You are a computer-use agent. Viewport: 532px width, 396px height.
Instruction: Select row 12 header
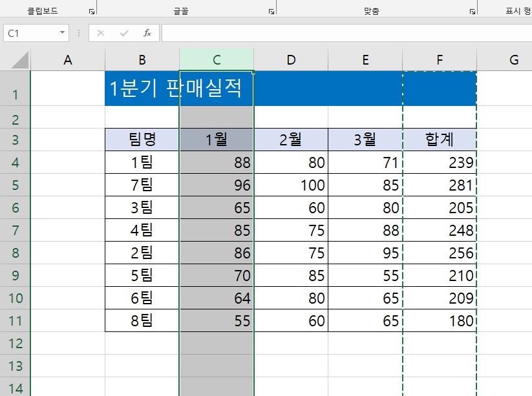(16, 344)
